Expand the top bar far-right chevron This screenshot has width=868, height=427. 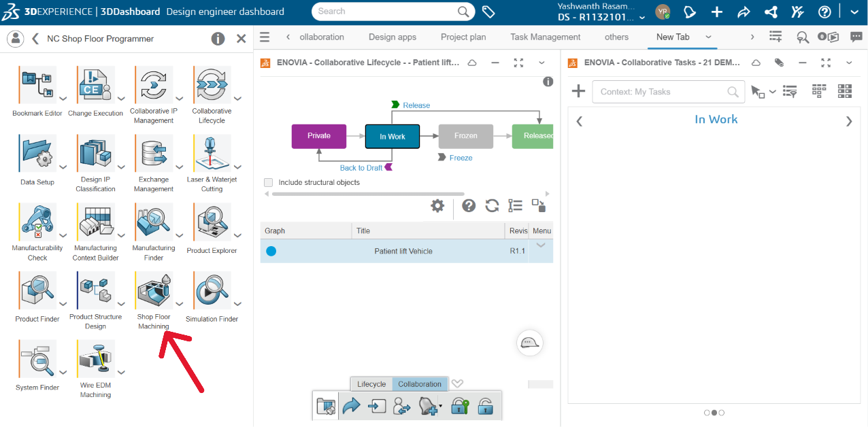point(854,12)
